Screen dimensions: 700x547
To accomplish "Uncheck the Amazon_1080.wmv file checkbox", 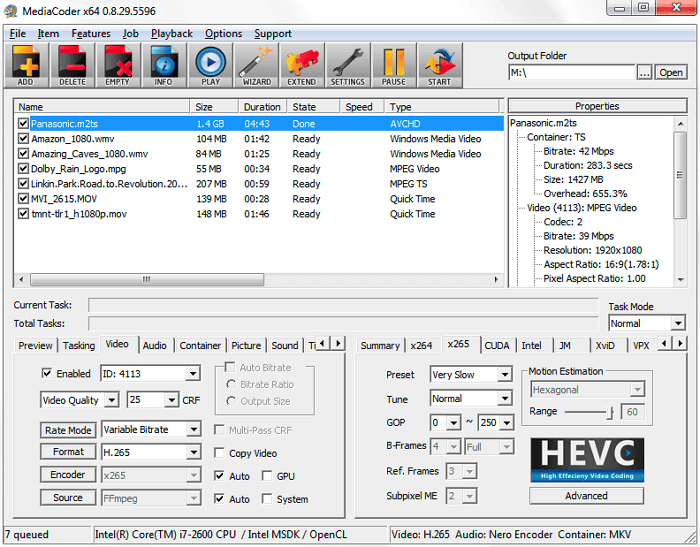I will tap(24, 139).
